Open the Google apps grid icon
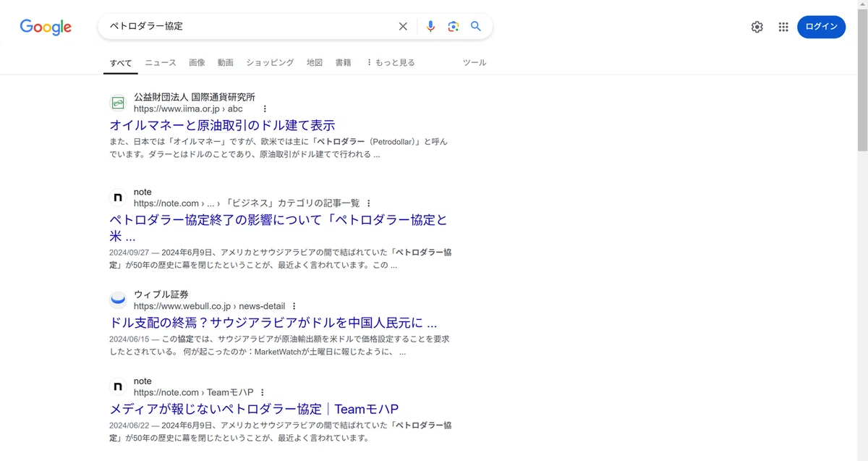868x461 pixels. 783,27
